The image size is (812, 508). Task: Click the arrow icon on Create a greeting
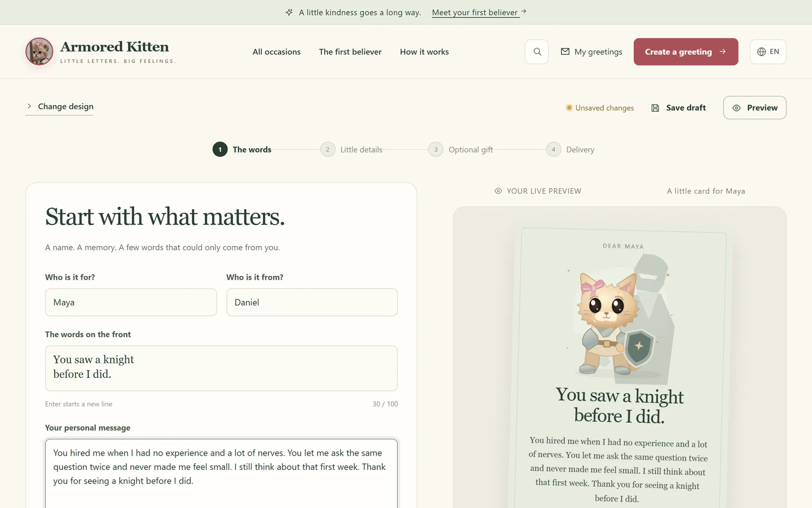[723, 52]
